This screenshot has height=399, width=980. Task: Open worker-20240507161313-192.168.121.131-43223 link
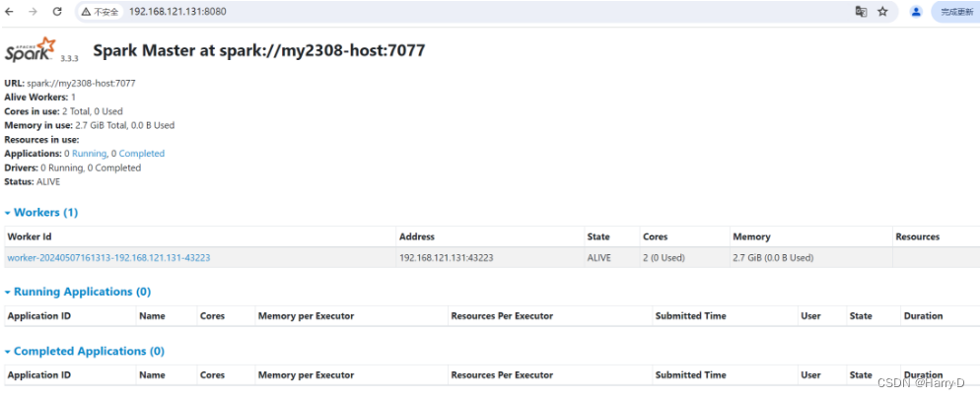[x=108, y=258]
